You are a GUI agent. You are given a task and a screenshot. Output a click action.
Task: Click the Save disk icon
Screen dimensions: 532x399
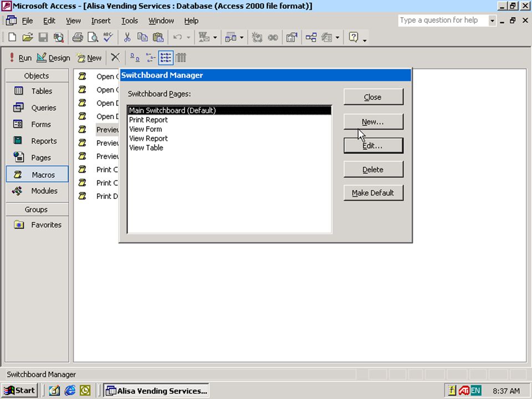[x=43, y=37]
